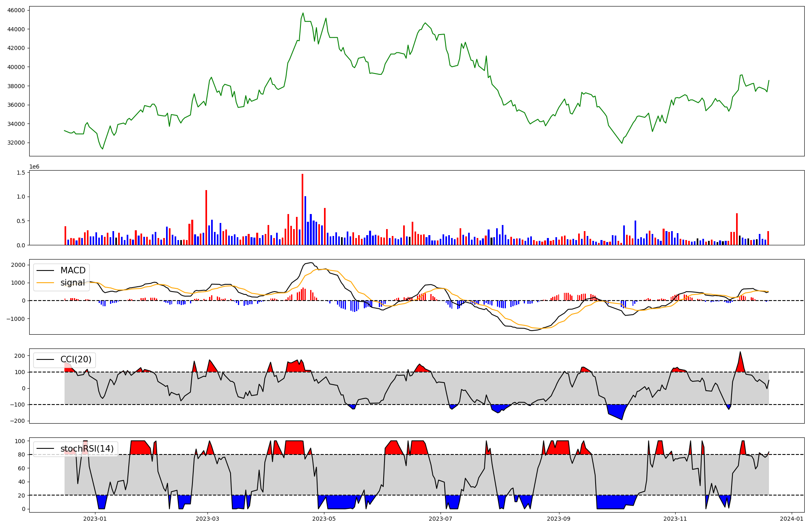This screenshot has width=812, height=528.
Task: Click the 1.5 volume axis tick label
Action: click(21, 173)
